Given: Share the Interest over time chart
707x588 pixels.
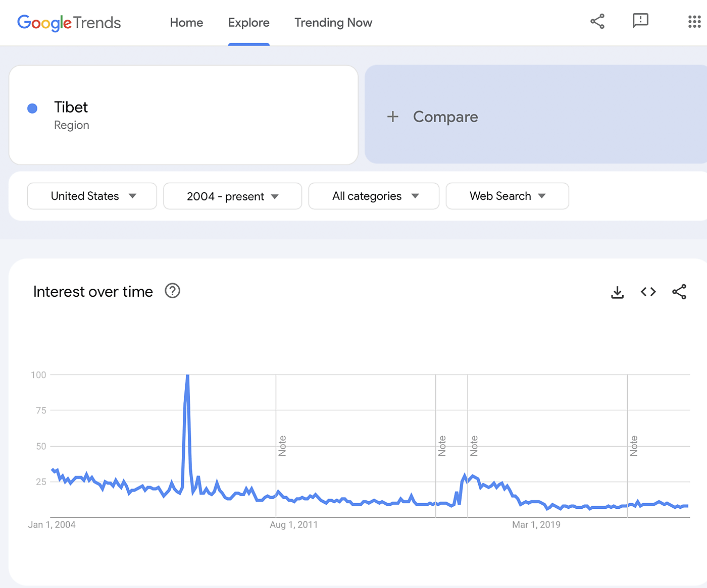Looking at the screenshot, I should point(679,292).
